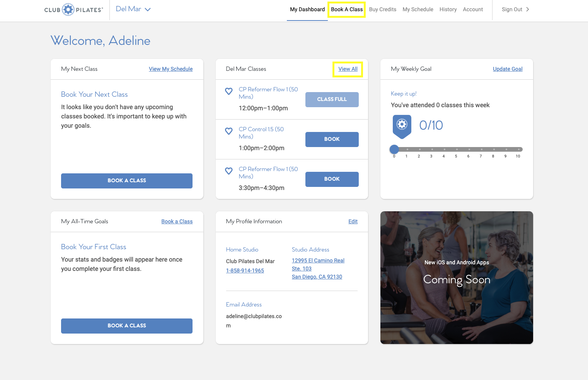Open the Book A Class page
Viewport: 588px width, 380px height.
(346, 9)
